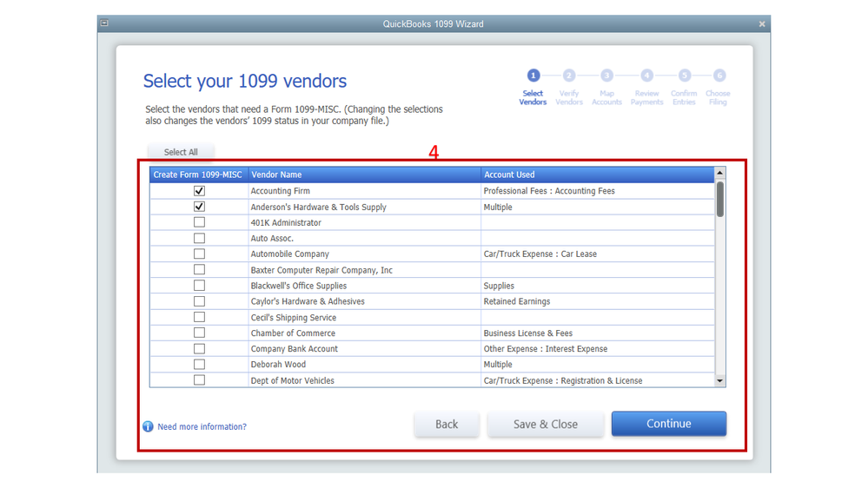Select Caylor's Hardware & Adhesives vendor name
Screen dimensions: 868x488
(x=308, y=301)
